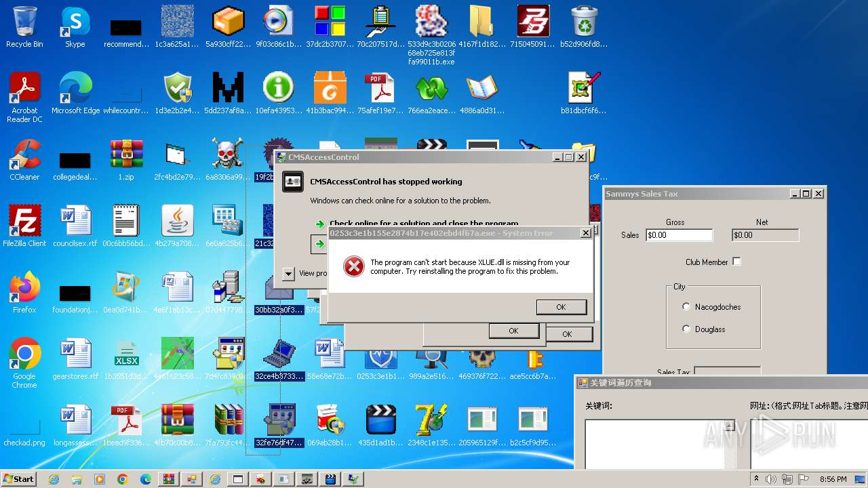The width and height of the screenshot is (868, 488).
Task: Select the Douglass radio button
Action: [686, 329]
